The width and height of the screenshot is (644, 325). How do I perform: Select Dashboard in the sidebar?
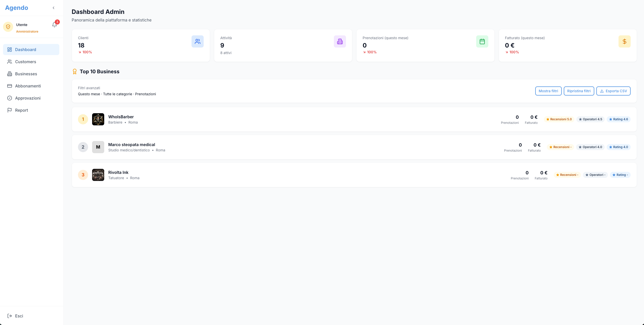[x=25, y=50]
